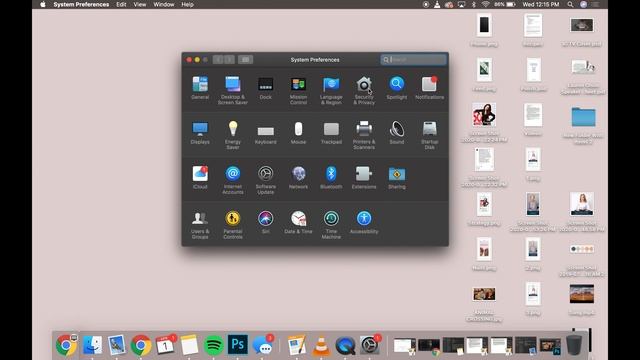This screenshot has width=640, height=360.
Task: Open Calendar from the Dock
Action: [165, 345]
